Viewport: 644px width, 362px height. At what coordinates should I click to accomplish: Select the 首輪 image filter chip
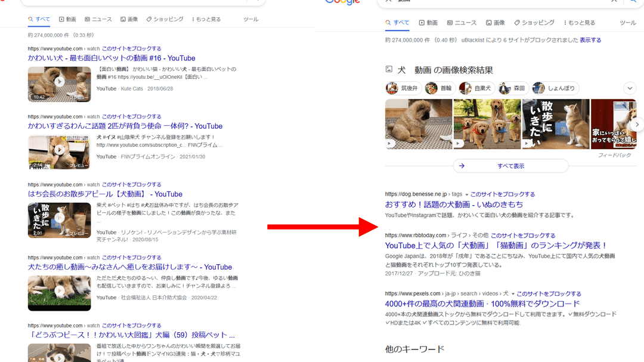(440, 88)
